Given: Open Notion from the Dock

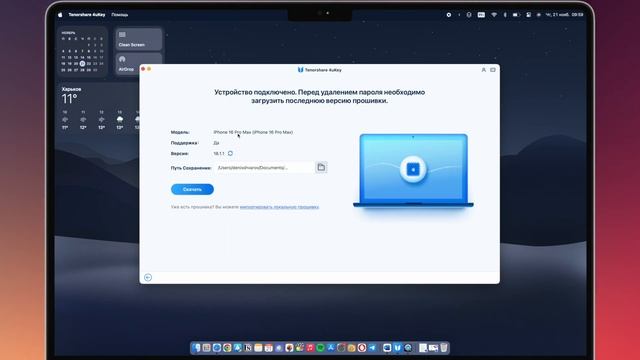Looking at the screenshot, I should pyautogui.click(x=248, y=348).
